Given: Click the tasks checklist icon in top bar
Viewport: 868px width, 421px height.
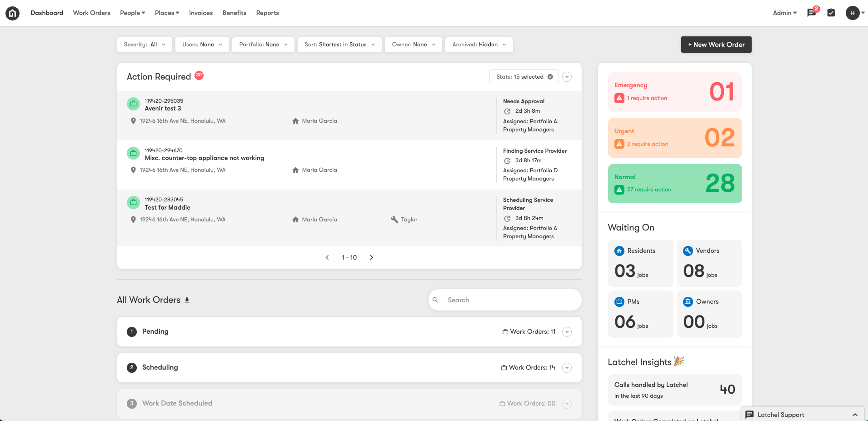Looking at the screenshot, I should 832,13.
